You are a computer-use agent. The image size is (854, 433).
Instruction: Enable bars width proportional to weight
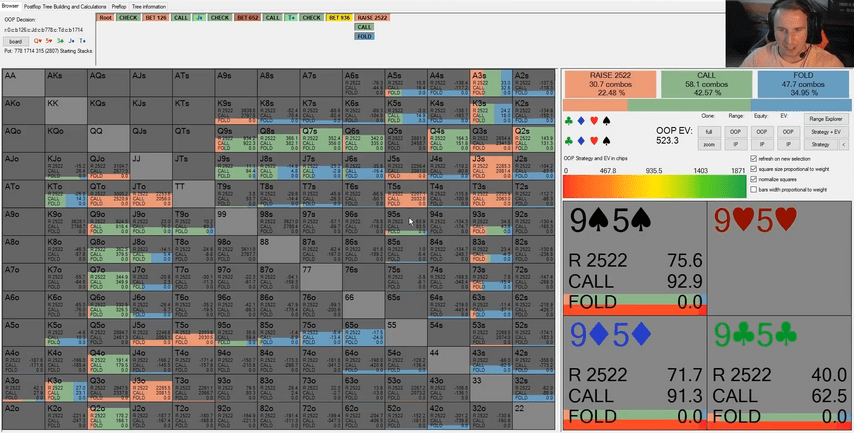(753, 188)
